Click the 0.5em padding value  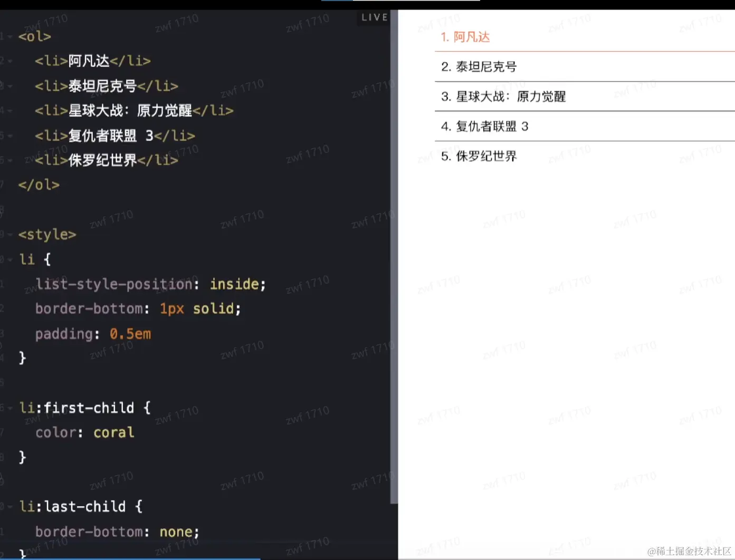[x=130, y=334]
